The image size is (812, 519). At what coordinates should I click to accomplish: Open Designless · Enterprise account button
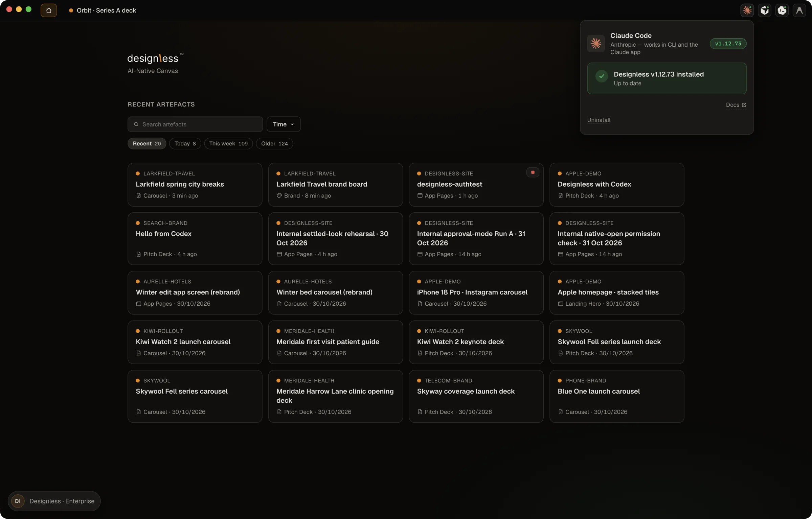pyautogui.click(x=54, y=501)
